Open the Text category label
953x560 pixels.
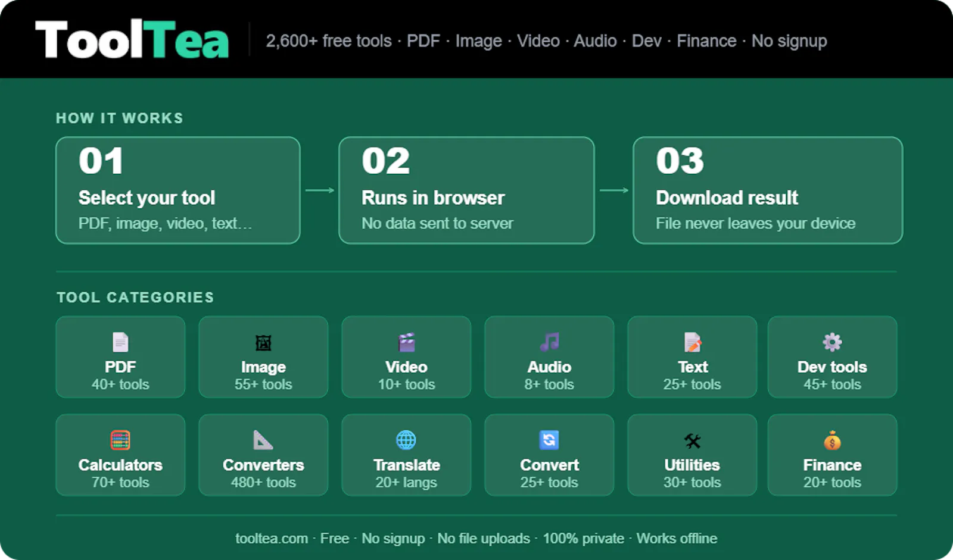click(693, 367)
